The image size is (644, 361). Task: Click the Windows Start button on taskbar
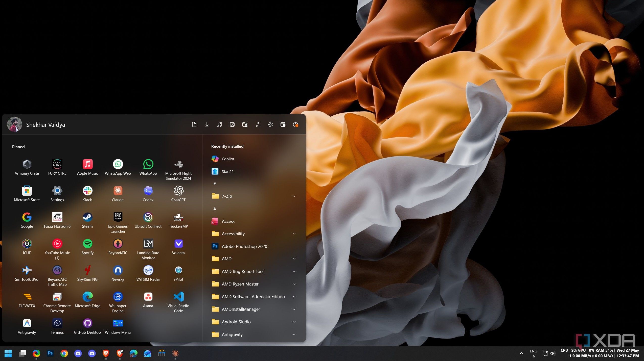click(x=8, y=353)
